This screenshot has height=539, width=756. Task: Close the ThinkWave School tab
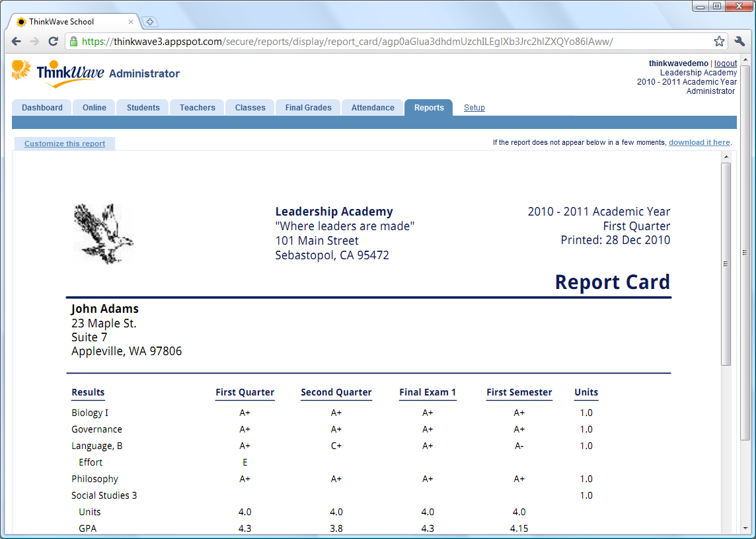pos(131,22)
